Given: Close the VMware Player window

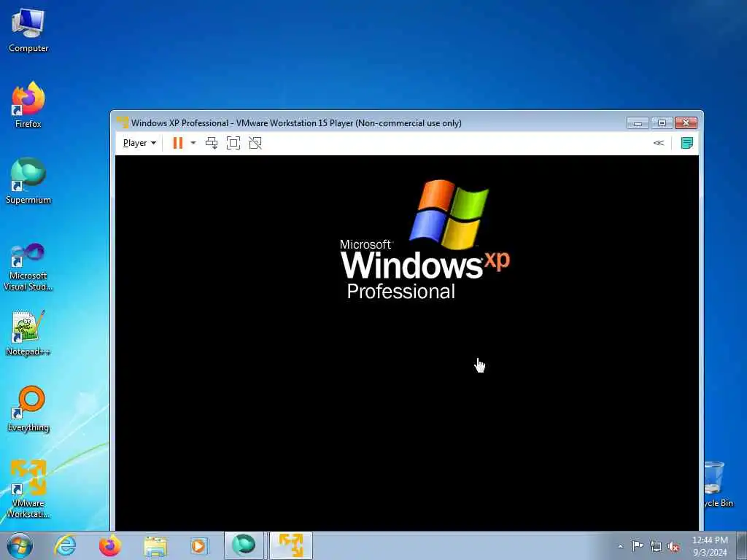Looking at the screenshot, I should pyautogui.click(x=686, y=123).
